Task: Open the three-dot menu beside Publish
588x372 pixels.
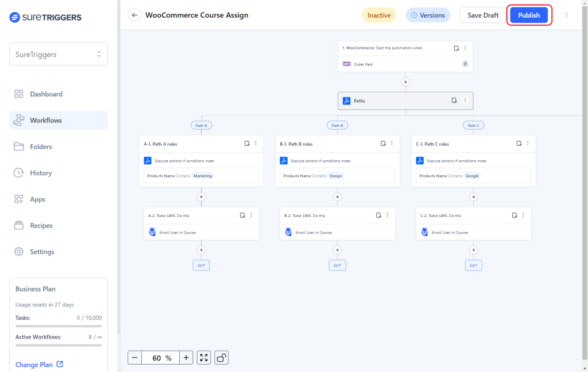Action: [567, 15]
